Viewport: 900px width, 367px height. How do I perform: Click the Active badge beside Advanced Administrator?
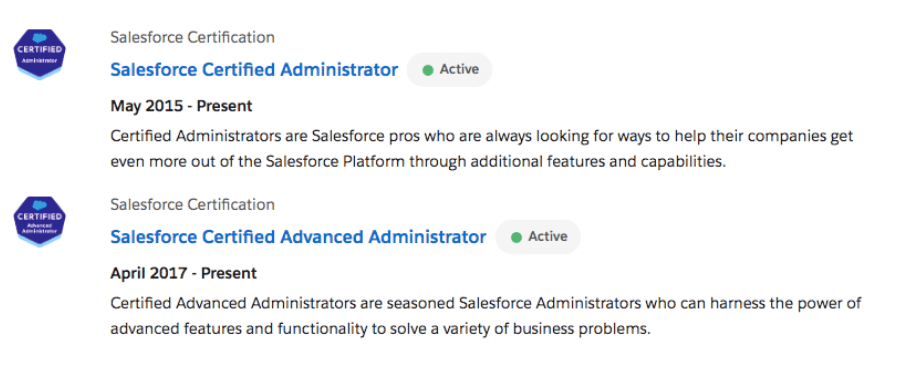click(x=538, y=237)
